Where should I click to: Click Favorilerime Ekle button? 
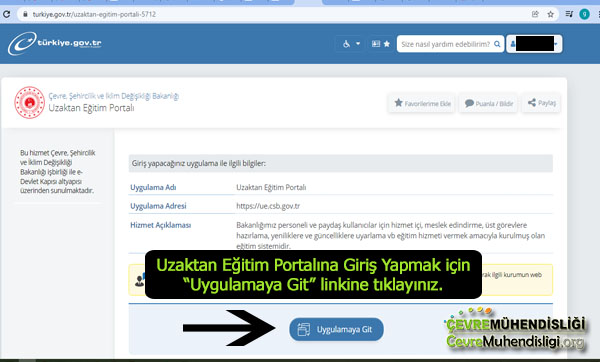click(x=422, y=103)
